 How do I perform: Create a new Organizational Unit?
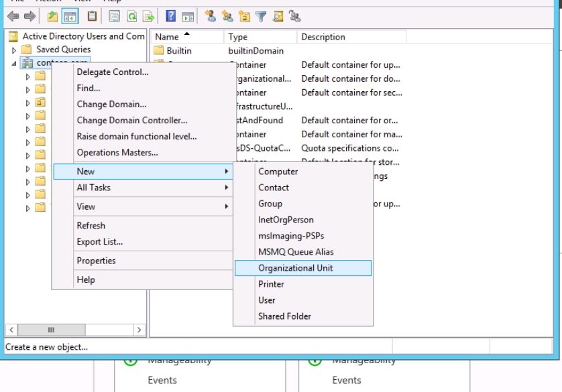(303, 268)
